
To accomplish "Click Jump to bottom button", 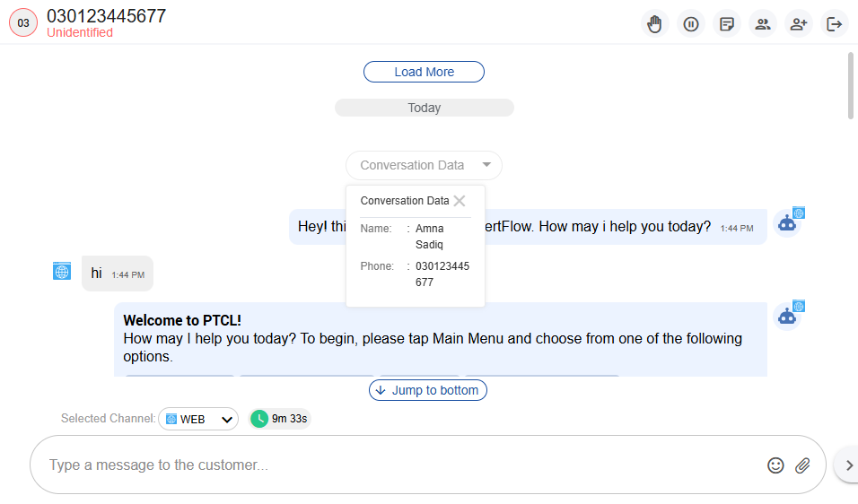I will coord(429,390).
